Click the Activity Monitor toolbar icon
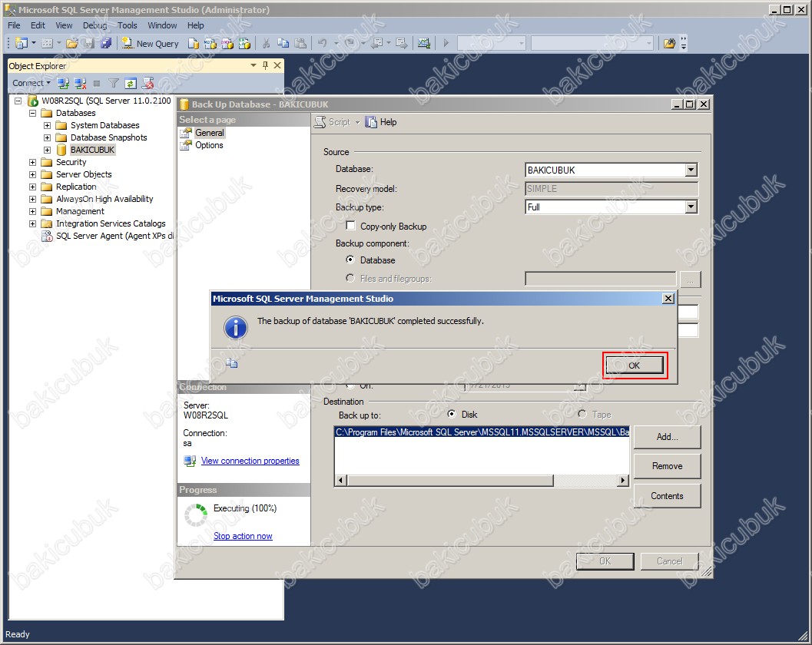812x645 pixels. (x=424, y=44)
